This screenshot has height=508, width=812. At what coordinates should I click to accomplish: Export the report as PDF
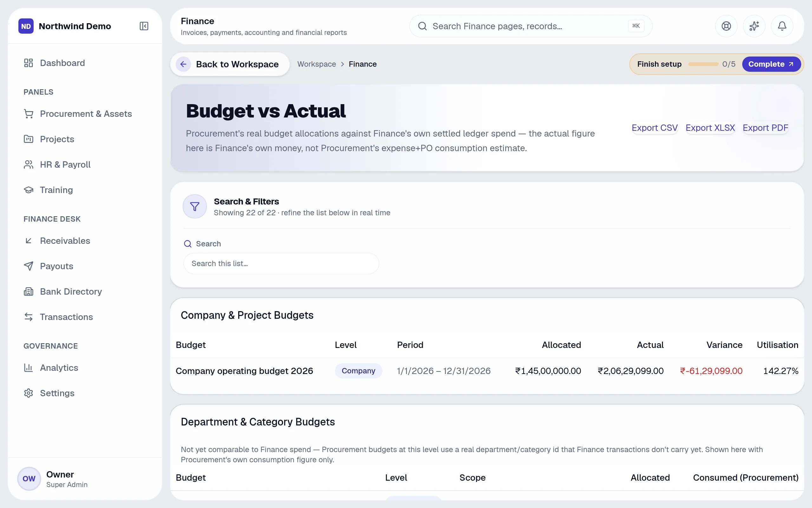point(765,128)
